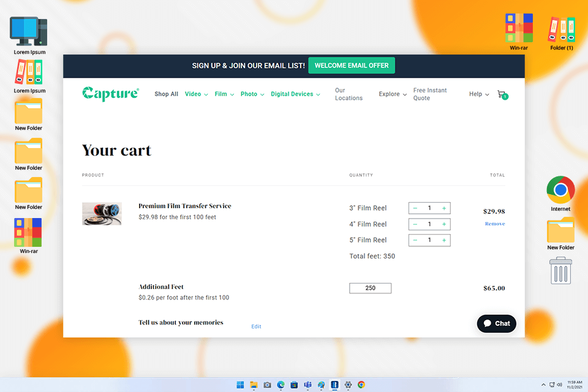Increase the 3" Film Reel quantity
This screenshot has height=392, width=588.
point(444,208)
